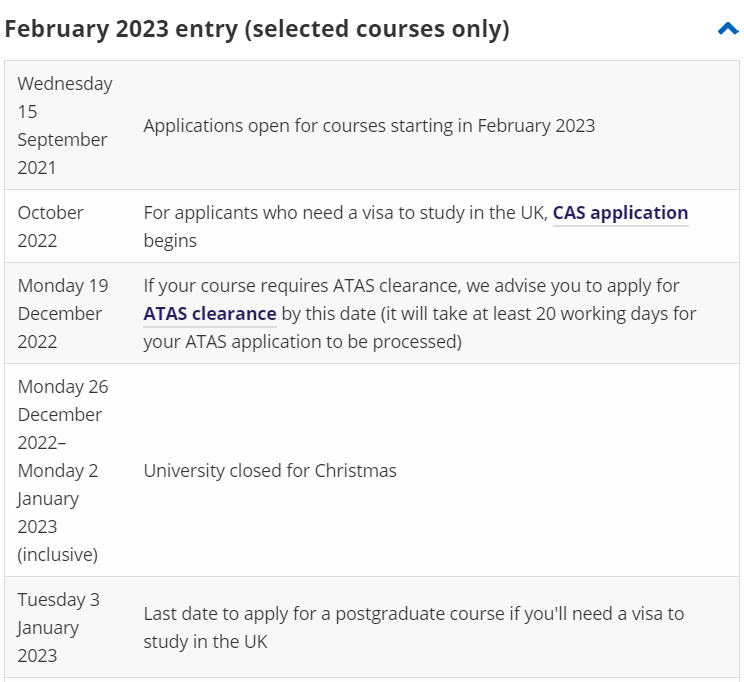Viewport: 744px width, 682px height.
Task: Open the CAS application link
Action: point(620,213)
